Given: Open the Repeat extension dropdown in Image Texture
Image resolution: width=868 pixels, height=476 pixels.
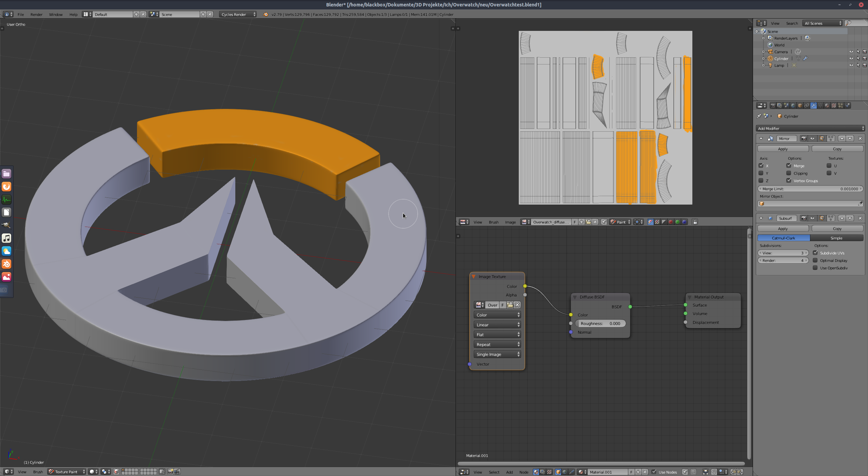Looking at the screenshot, I should click(497, 344).
